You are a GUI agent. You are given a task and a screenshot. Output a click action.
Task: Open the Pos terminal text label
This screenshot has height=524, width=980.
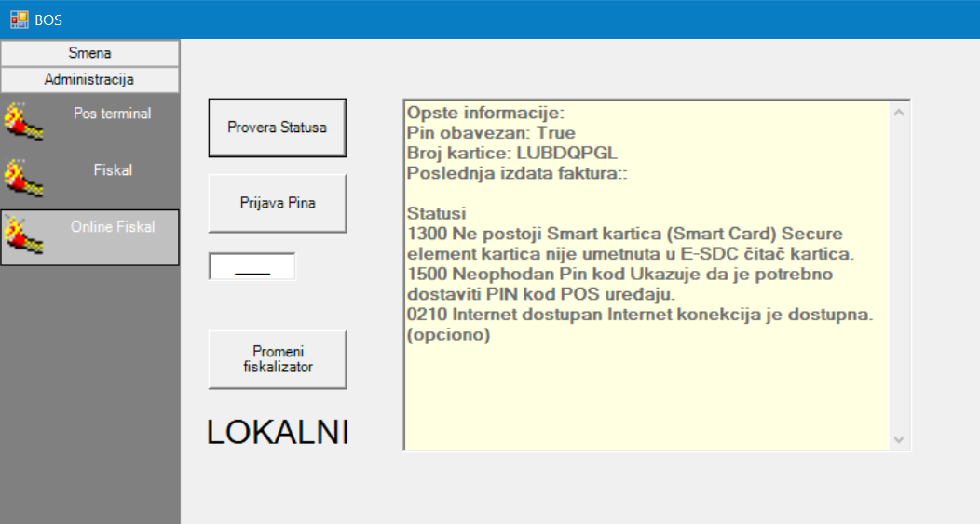pyautogui.click(x=113, y=114)
